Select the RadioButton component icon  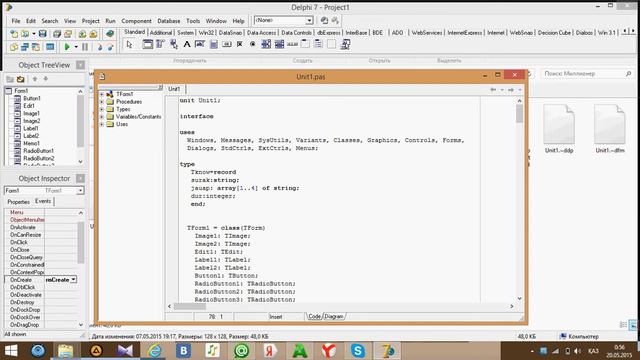click(x=253, y=44)
